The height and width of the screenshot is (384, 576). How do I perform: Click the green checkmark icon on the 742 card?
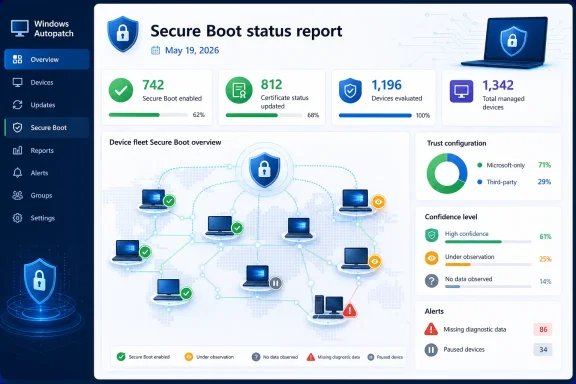(x=121, y=90)
